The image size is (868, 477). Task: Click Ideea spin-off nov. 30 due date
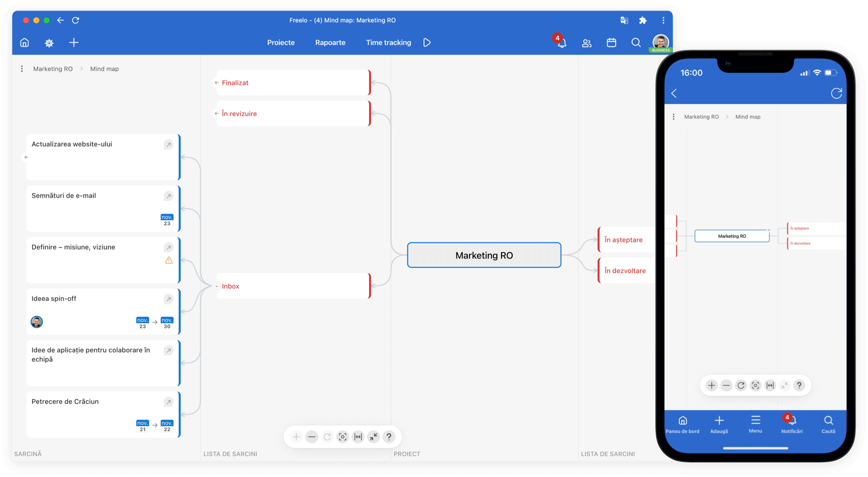167,323
